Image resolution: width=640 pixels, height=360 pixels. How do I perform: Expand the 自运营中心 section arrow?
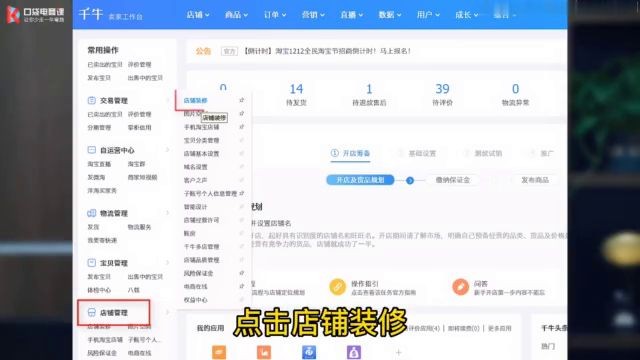point(167,150)
